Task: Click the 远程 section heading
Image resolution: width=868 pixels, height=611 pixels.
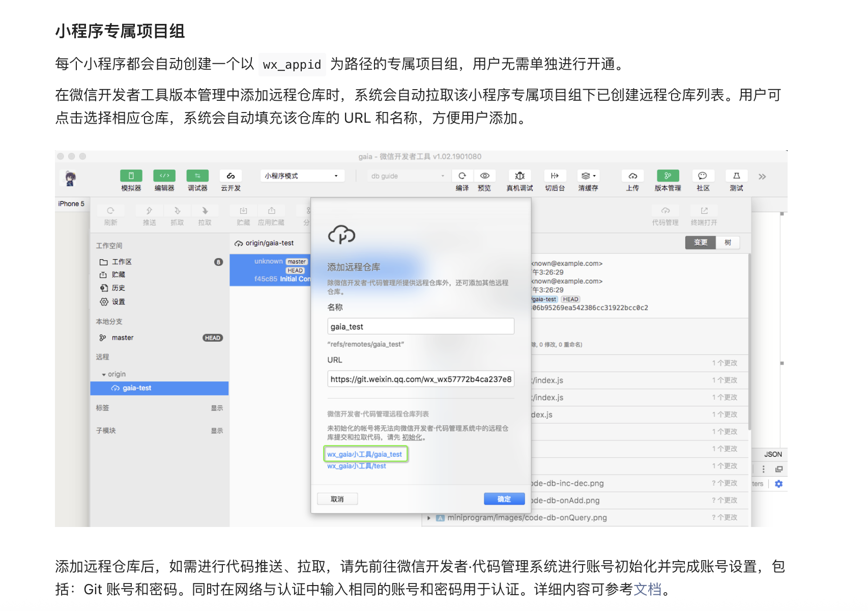Action: (x=102, y=357)
